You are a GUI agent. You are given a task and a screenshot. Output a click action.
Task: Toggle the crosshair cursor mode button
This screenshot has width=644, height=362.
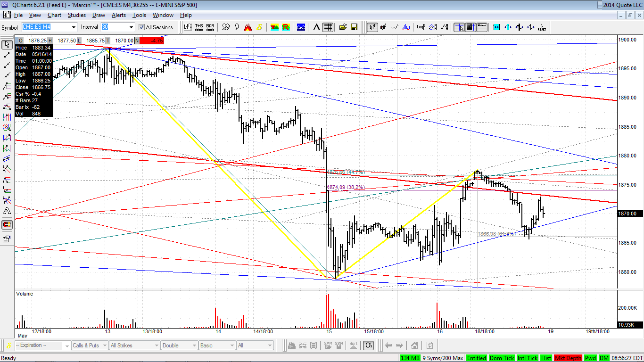(x=459, y=27)
